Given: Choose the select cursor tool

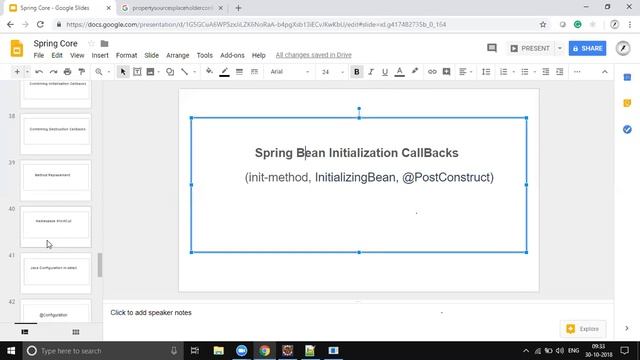Looking at the screenshot, I should click(123, 72).
